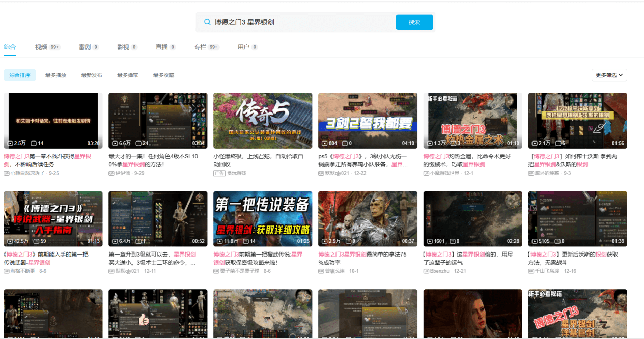
Task: Open the 第一把传说装备 video thumbnail
Action: pyautogui.click(x=263, y=219)
